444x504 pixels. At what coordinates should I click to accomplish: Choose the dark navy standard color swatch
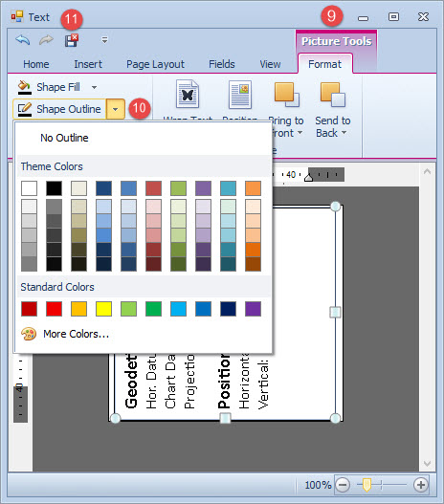[x=229, y=309]
